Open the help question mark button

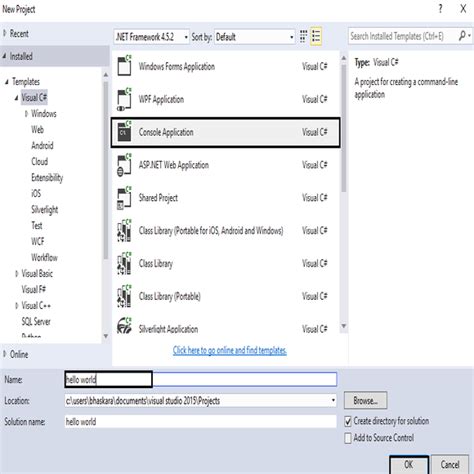440,9
